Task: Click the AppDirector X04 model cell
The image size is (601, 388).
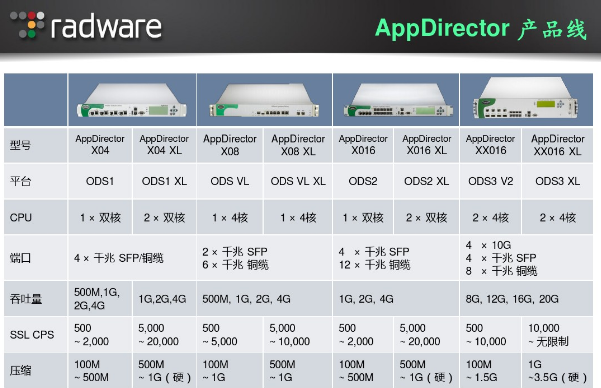Action: [x=100, y=145]
